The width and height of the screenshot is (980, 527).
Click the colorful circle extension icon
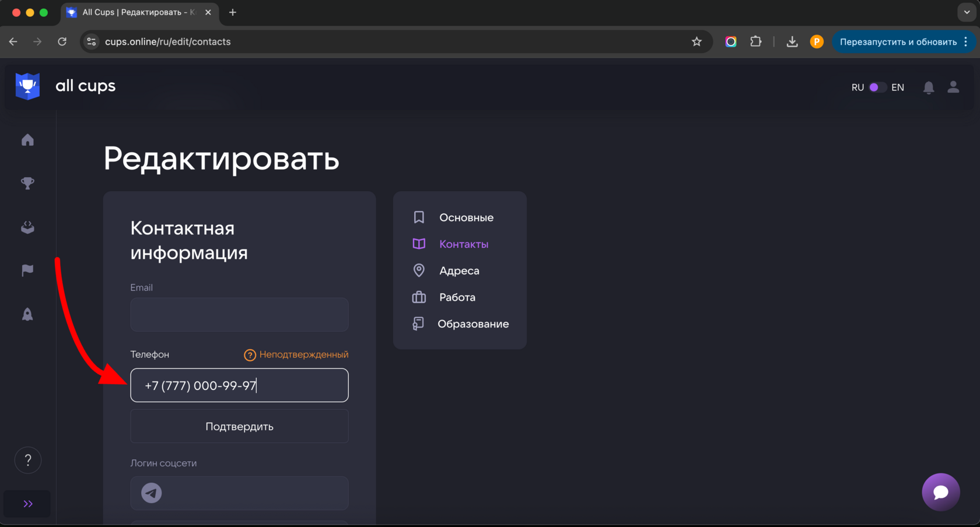(x=731, y=42)
